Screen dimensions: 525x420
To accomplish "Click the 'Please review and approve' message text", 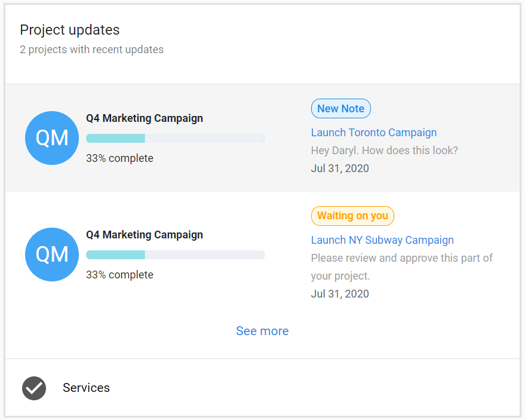I will [402, 267].
